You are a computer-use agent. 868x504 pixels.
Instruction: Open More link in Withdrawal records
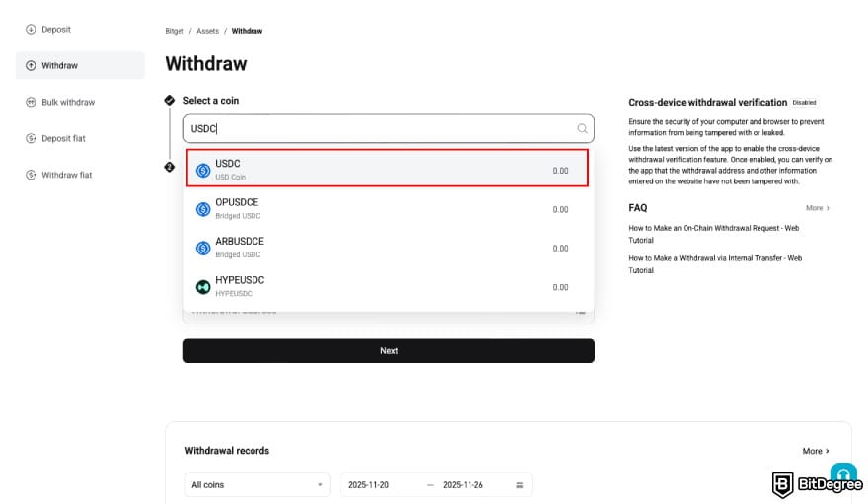point(816,451)
